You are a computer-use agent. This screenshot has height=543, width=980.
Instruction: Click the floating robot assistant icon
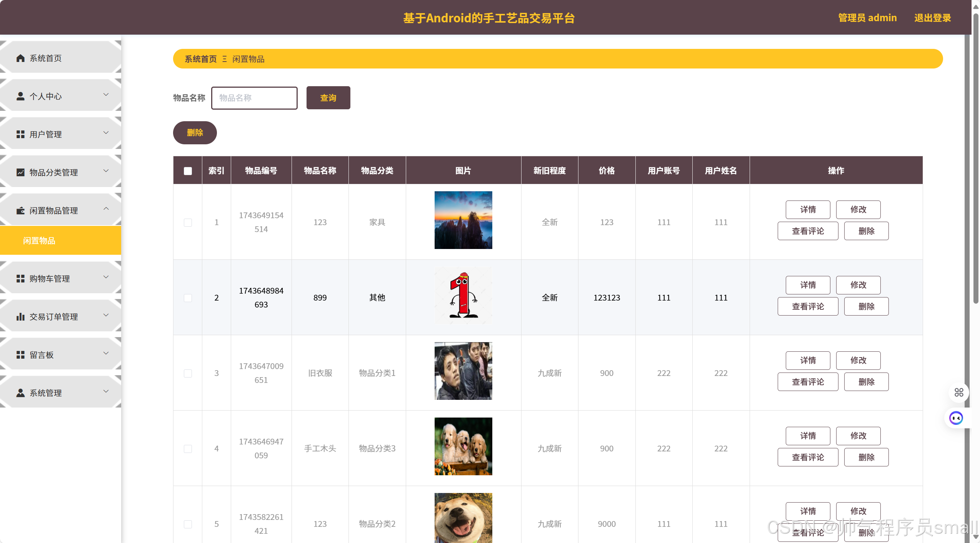[x=956, y=418]
